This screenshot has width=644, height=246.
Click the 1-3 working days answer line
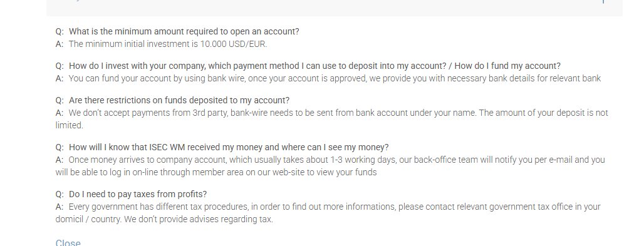point(337,160)
